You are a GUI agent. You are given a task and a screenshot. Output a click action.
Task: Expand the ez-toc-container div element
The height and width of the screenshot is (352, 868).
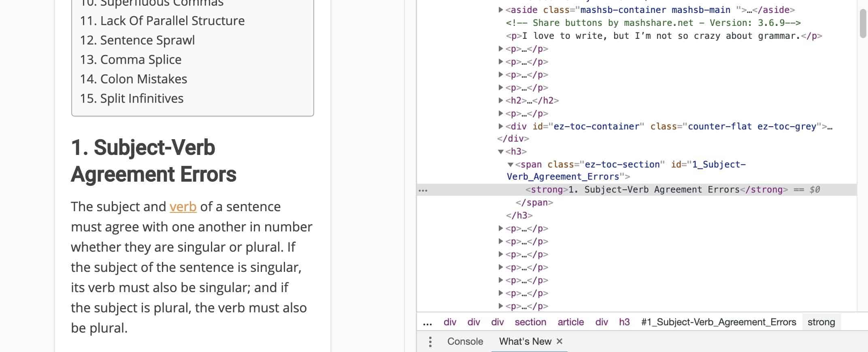click(x=501, y=127)
